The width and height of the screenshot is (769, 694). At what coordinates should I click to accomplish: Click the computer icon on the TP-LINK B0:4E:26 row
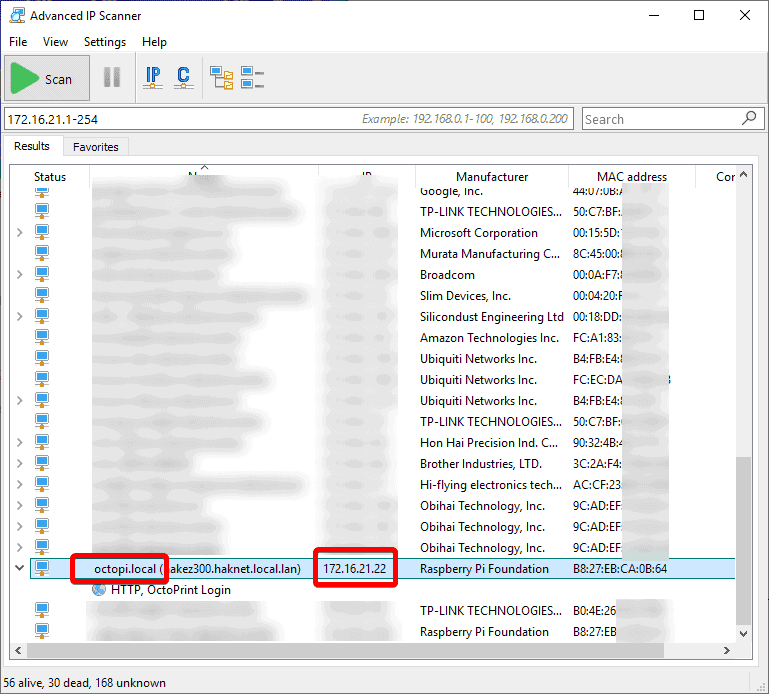(x=42, y=610)
